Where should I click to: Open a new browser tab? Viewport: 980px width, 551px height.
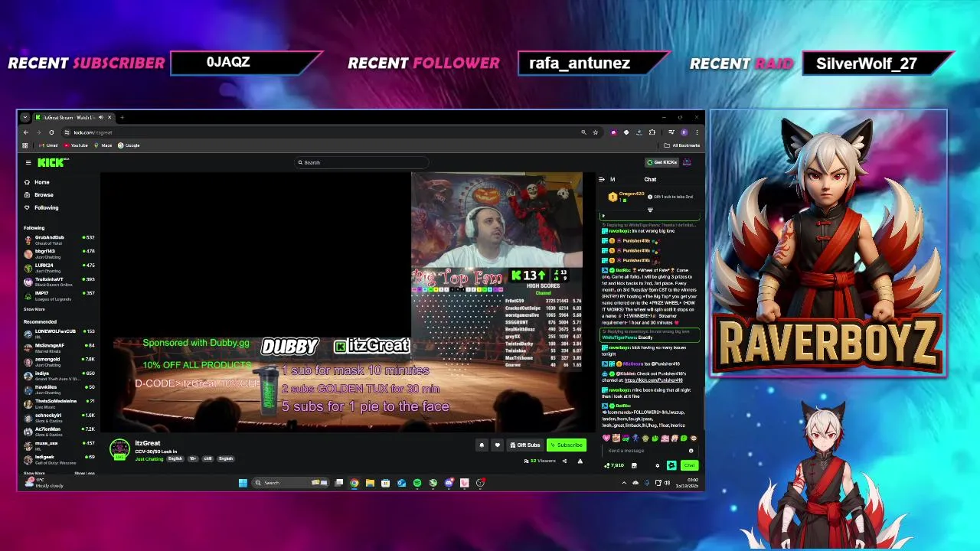122,117
